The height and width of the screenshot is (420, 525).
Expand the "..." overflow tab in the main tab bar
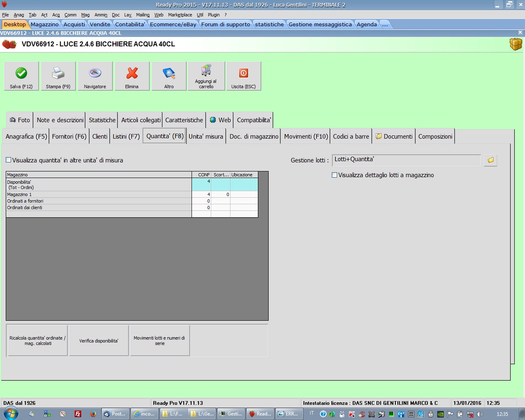[x=385, y=24]
